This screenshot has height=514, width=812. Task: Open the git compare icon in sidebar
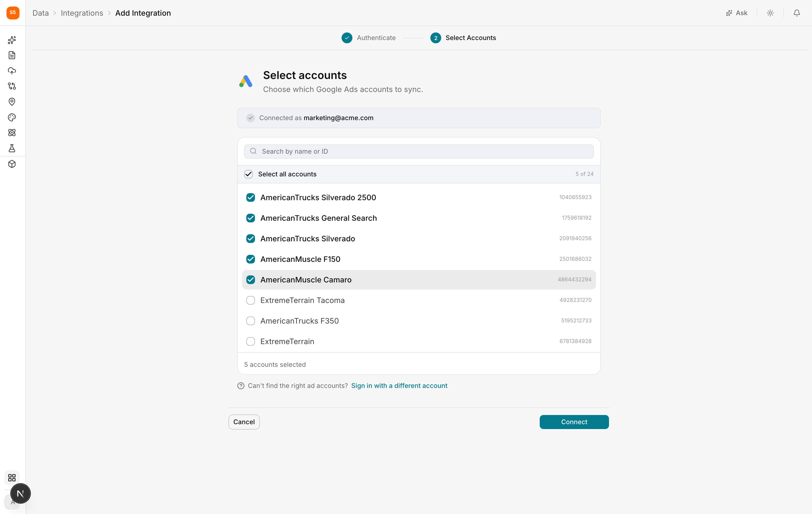12,86
